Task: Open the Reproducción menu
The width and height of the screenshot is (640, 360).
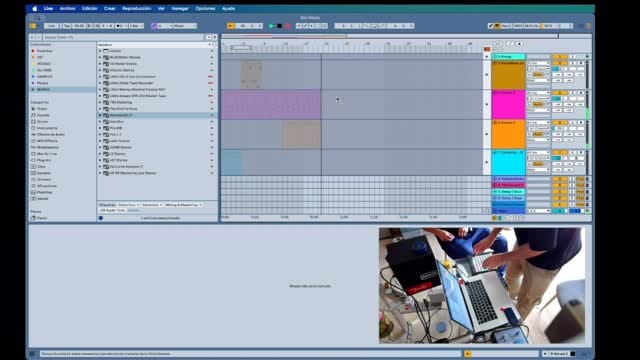Action: click(x=137, y=9)
